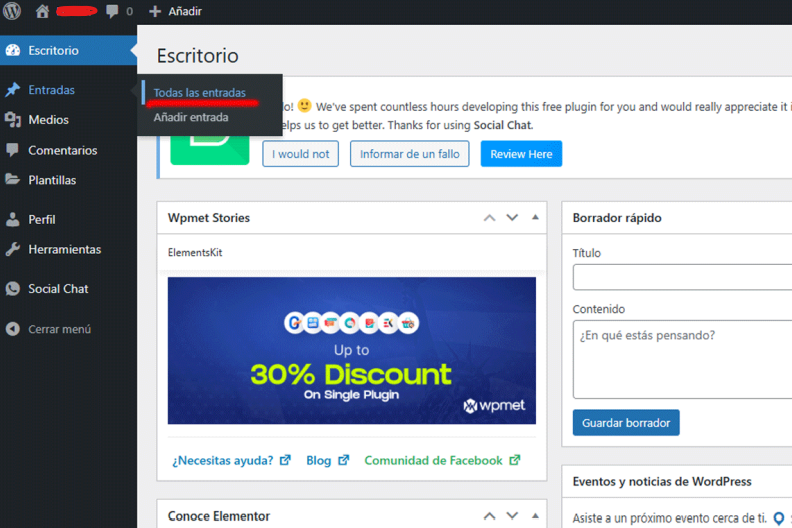Click the plus icon next to Añadir
This screenshot has height=528, width=792.
click(155, 11)
